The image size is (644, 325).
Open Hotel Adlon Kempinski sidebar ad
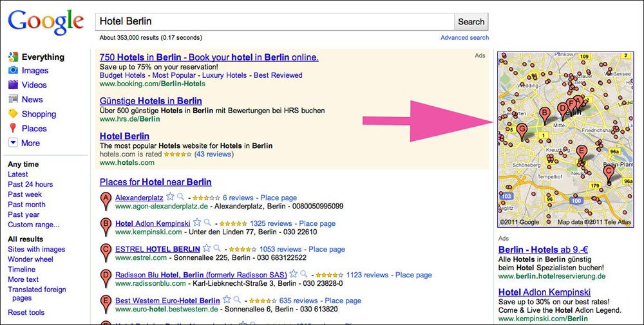point(545,292)
